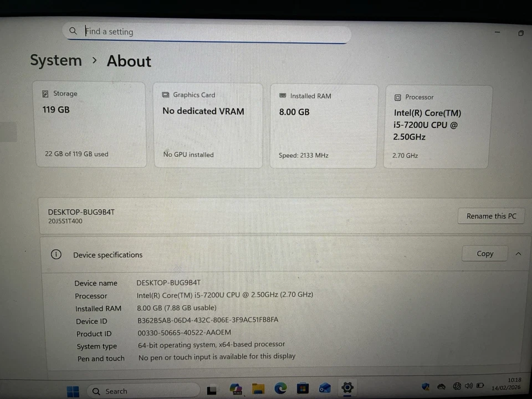Open the Processor card
Image resolution: width=532 pixels, height=399 pixels.
coord(437,127)
